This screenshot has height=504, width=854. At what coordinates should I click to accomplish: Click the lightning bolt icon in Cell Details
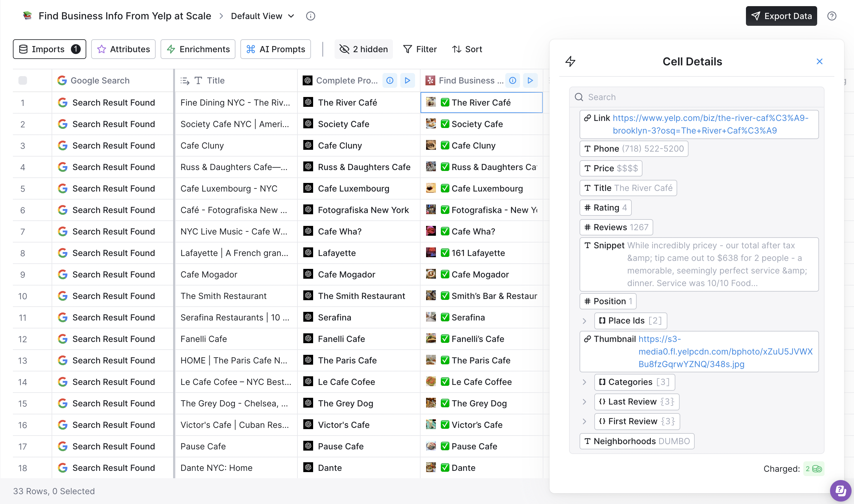coord(570,61)
